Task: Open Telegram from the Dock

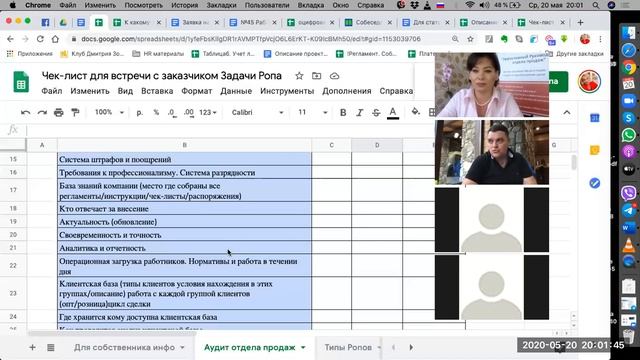Action: pos(629,210)
